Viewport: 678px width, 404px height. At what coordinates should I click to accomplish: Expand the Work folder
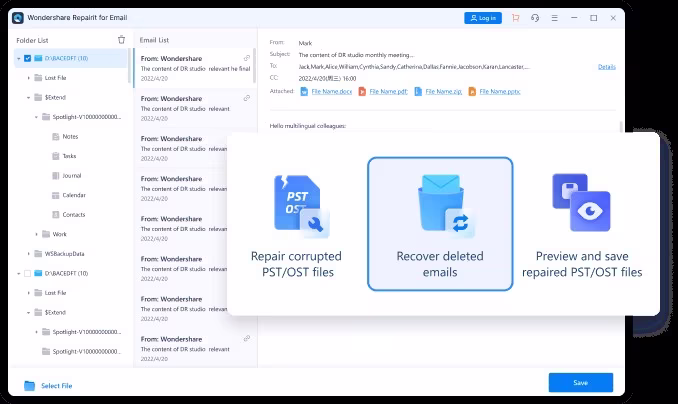click(x=36, y=234)
